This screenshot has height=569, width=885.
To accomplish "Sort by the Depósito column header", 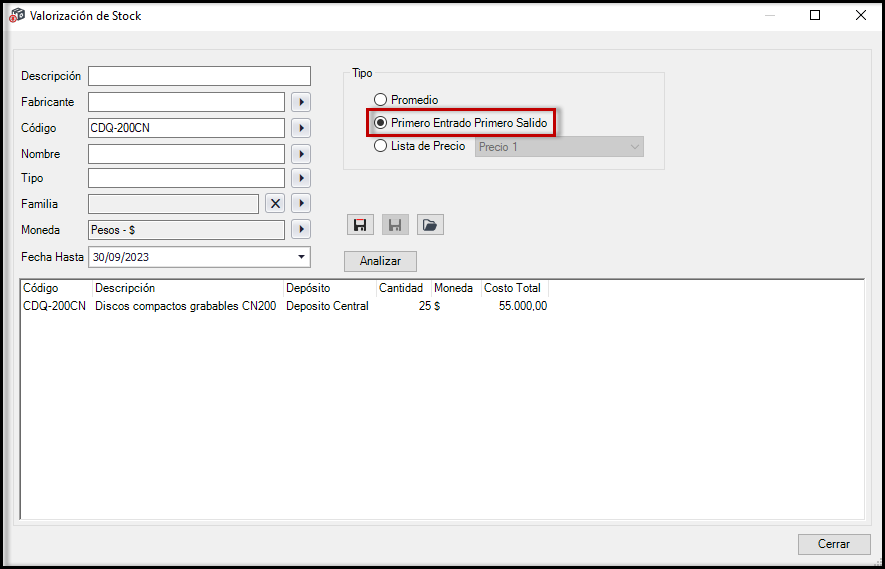I will pos(330,288).
